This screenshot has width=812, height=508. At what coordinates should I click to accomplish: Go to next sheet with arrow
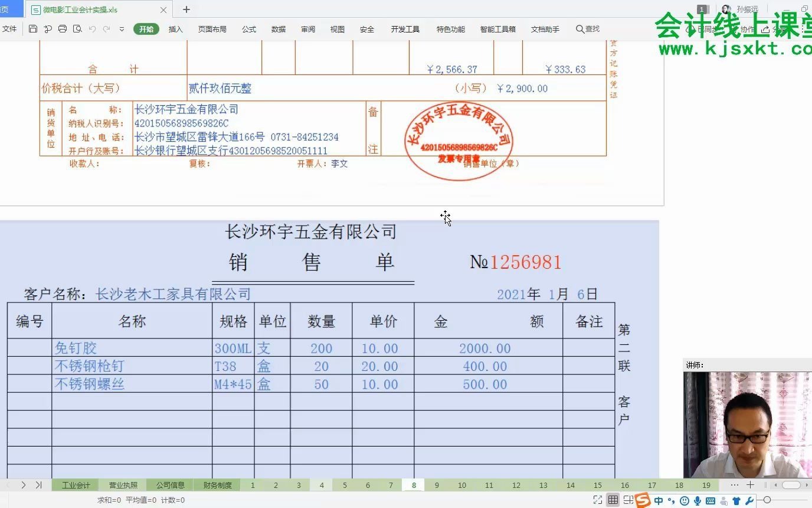coord(24,485)
